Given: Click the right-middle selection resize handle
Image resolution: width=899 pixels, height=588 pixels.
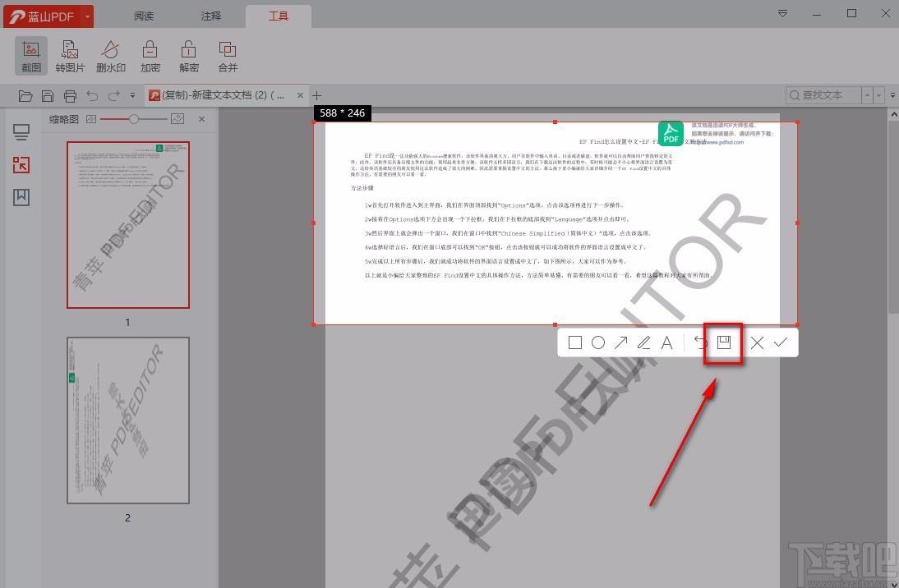Looking at the screenshot, I should point(798,223).
